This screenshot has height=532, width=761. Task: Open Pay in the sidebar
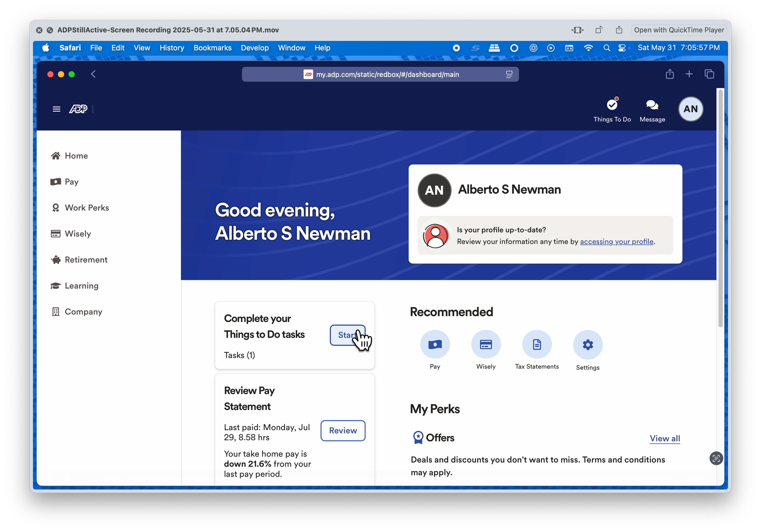(64, 182)
